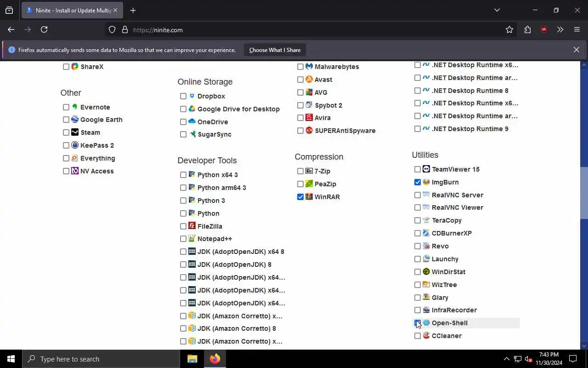This screenshot has width=588, height=368.
Task: Open Firefox application hamburger menu
Action: (x=577, y=29)
